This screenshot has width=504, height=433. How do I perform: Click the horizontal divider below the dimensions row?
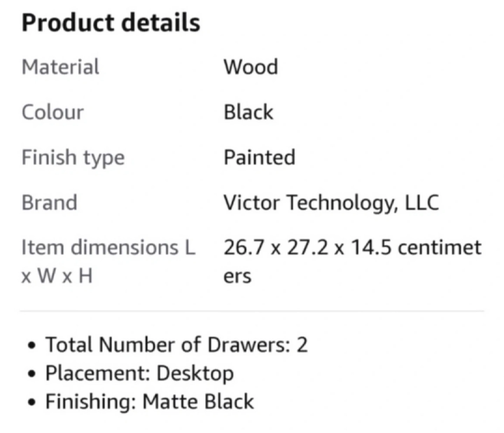252,311
